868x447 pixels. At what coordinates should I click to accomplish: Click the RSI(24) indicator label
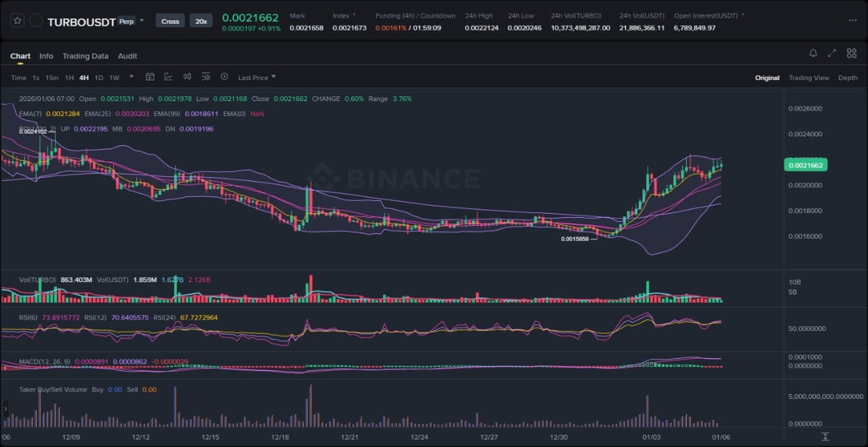pos(165,317)
